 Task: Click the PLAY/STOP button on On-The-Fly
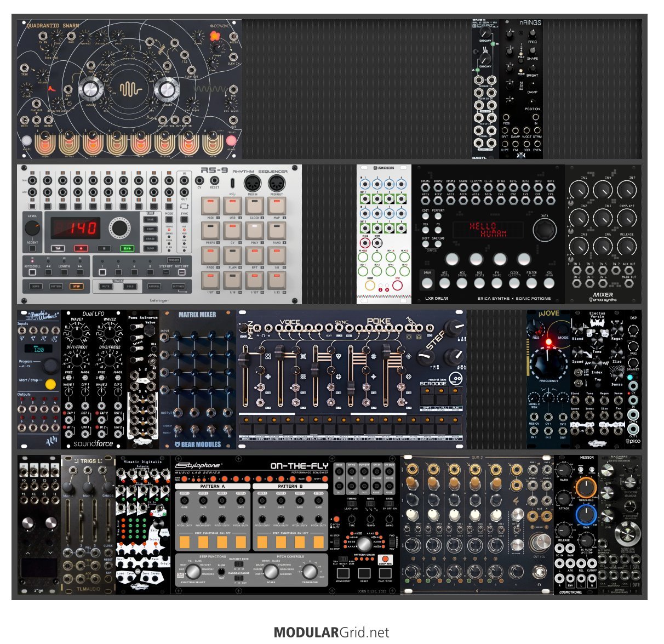(385, 573)
